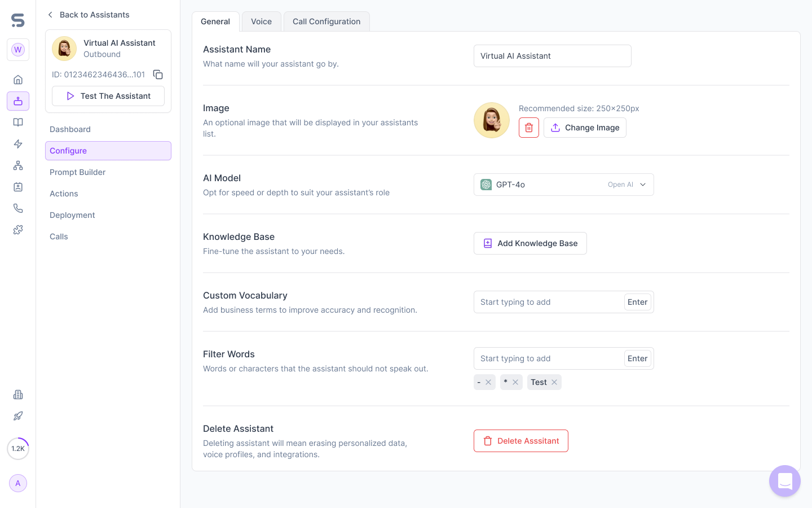Remove the 'Test' filter word tag

[554, 382]
